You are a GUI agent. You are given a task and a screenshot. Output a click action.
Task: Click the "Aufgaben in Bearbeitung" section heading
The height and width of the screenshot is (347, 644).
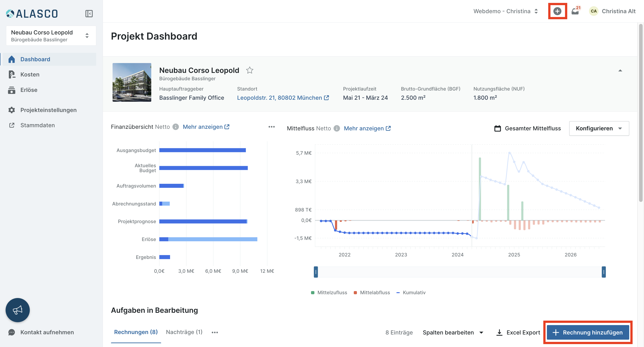[x=154, y=310]
